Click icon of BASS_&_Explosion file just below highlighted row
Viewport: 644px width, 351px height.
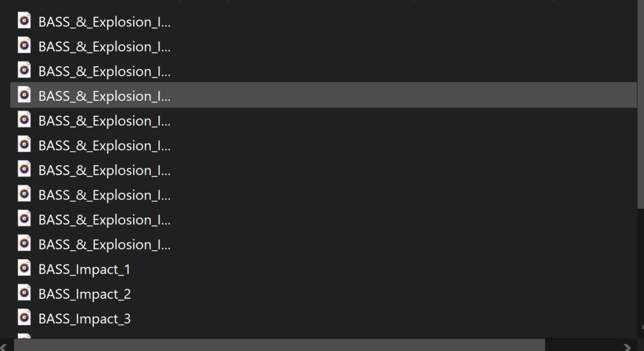click(24, 119)
